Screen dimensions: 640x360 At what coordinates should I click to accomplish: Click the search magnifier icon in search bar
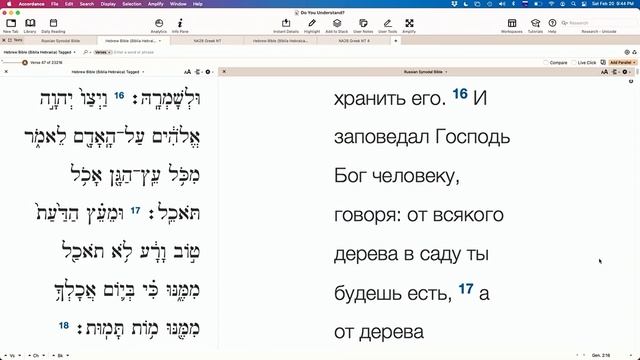coord(85,52)
